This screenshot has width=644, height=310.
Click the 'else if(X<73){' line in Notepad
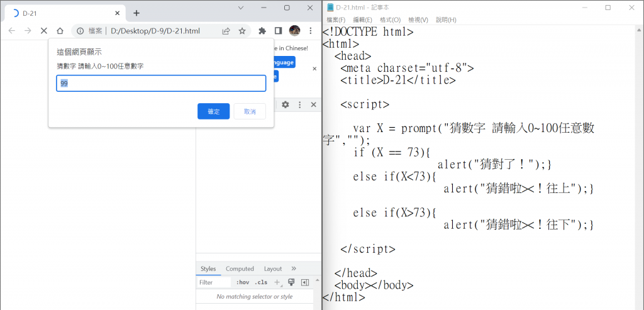394,177
